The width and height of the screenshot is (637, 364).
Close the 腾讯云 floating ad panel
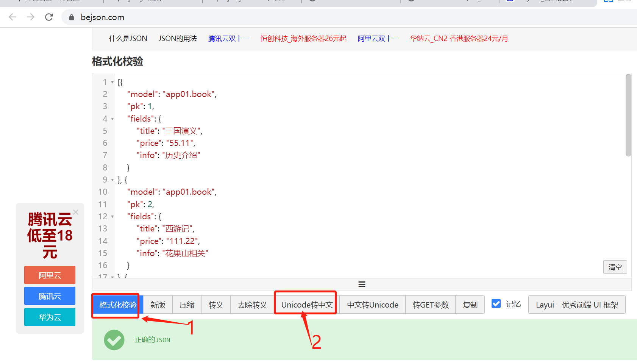click(x=76, y=212)
